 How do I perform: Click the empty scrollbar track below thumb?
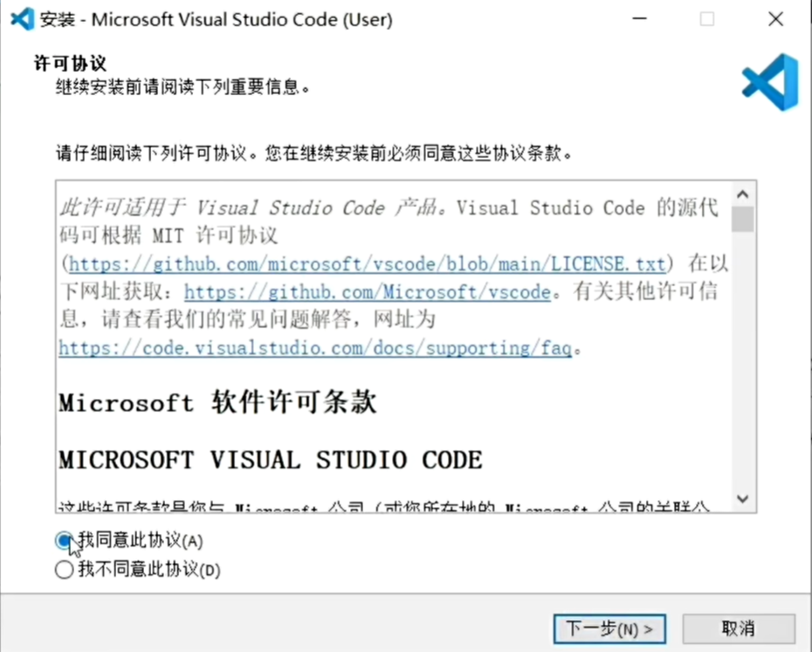click(743, 360)
